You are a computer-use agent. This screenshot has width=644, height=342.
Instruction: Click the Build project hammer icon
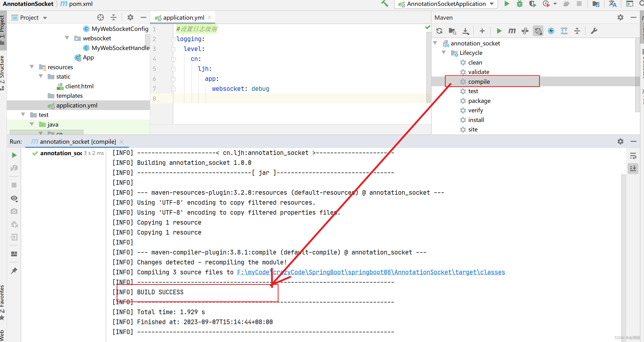(385, 4)
